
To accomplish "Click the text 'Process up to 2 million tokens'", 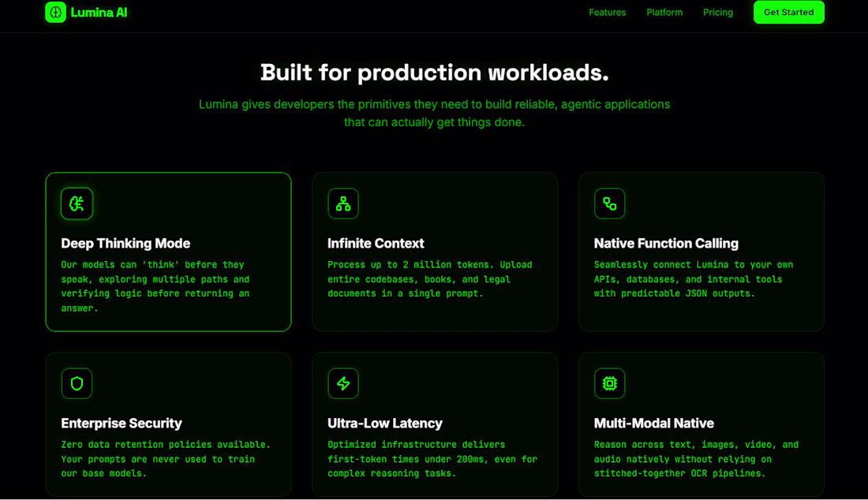I will 429,279.
